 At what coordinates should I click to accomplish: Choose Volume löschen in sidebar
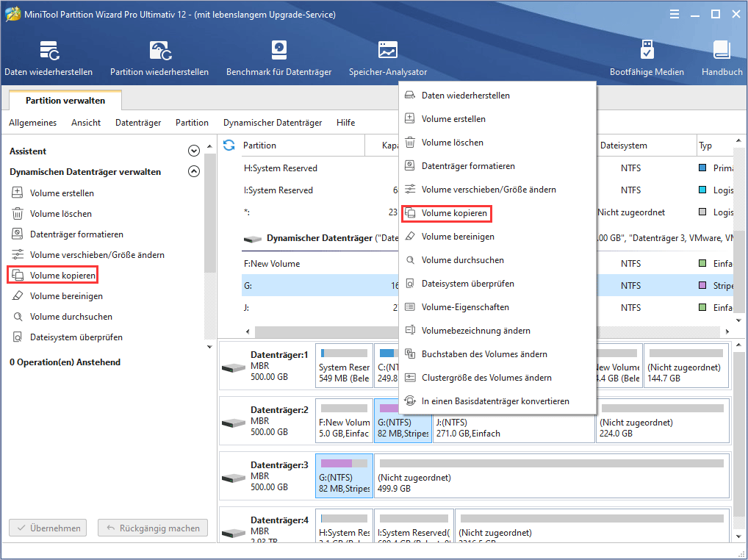pyautogui.click(x=60, y=214)
